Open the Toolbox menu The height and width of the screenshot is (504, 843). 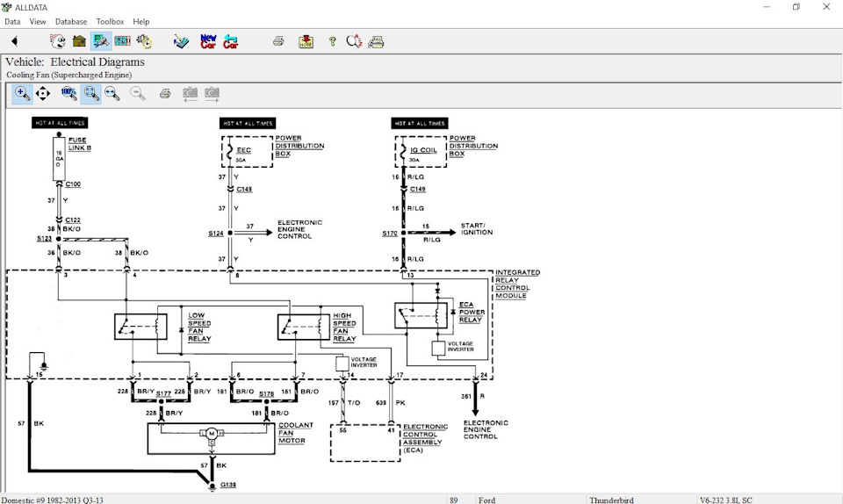pos(110,21)
